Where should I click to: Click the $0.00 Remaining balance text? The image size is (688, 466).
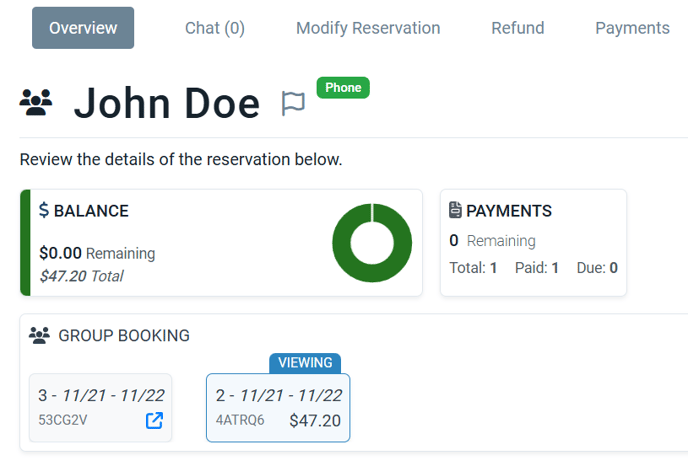(97, 253)
